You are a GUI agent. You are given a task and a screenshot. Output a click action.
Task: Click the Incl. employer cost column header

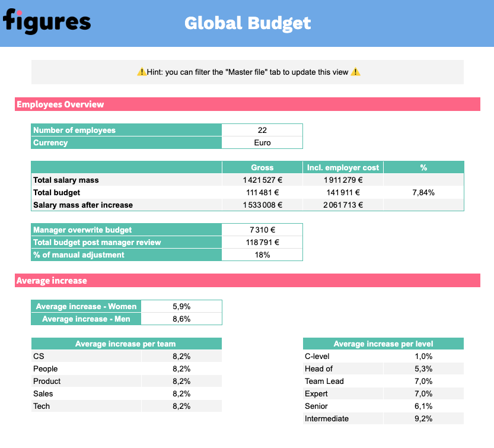(343, 167)
